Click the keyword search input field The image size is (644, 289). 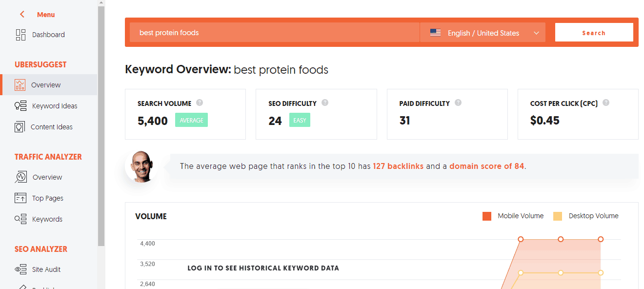(x=275, y=33)
